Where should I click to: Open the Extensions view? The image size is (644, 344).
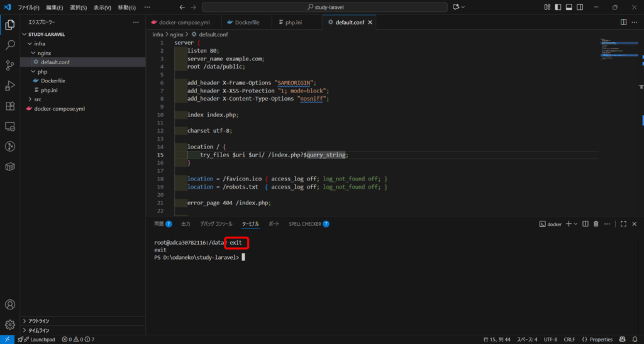[10, 106]
